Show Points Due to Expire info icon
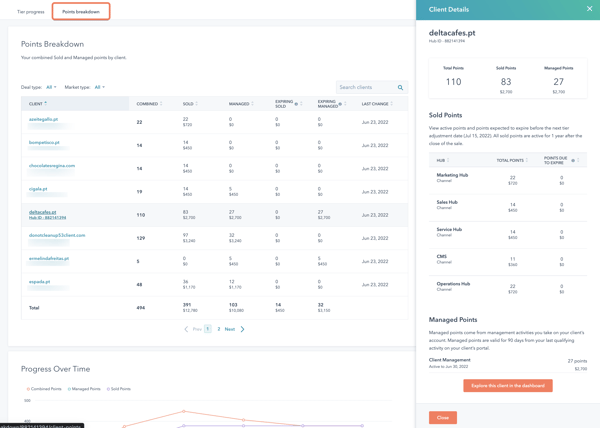 (x=573, y=161)
